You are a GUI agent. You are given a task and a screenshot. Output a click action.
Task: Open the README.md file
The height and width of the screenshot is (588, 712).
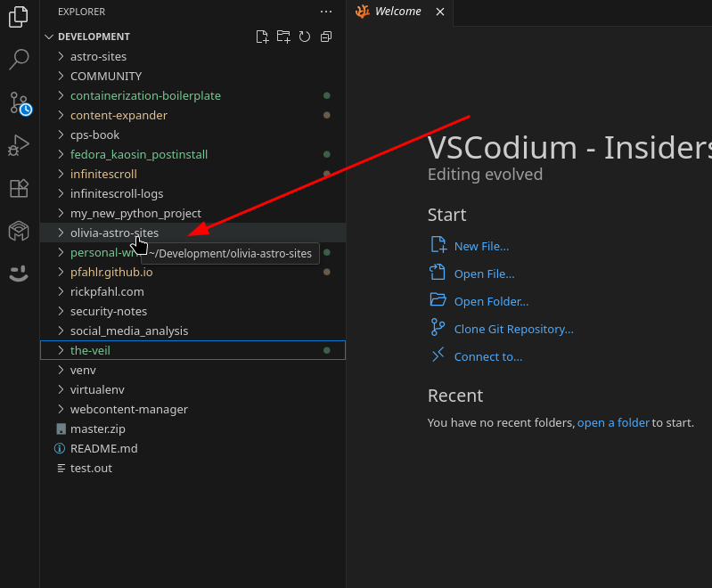click(x=193, y=449)
